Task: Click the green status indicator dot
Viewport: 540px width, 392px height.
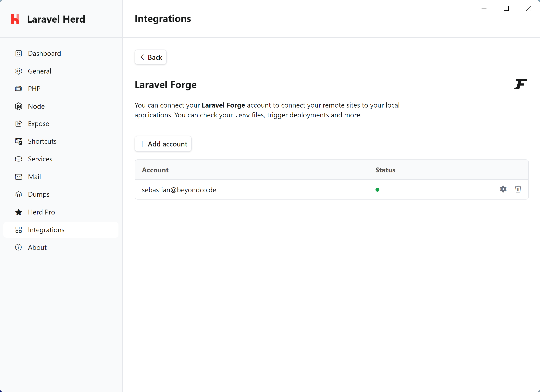Action: [x=377, y=190]
